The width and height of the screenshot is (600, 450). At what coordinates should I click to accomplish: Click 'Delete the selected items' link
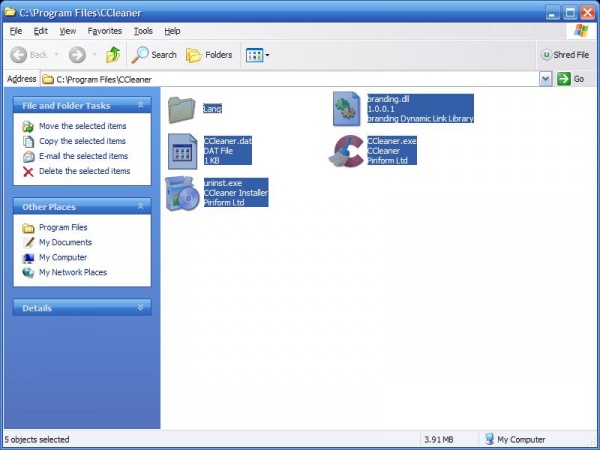pyautogui.click(x=85, y=171)
